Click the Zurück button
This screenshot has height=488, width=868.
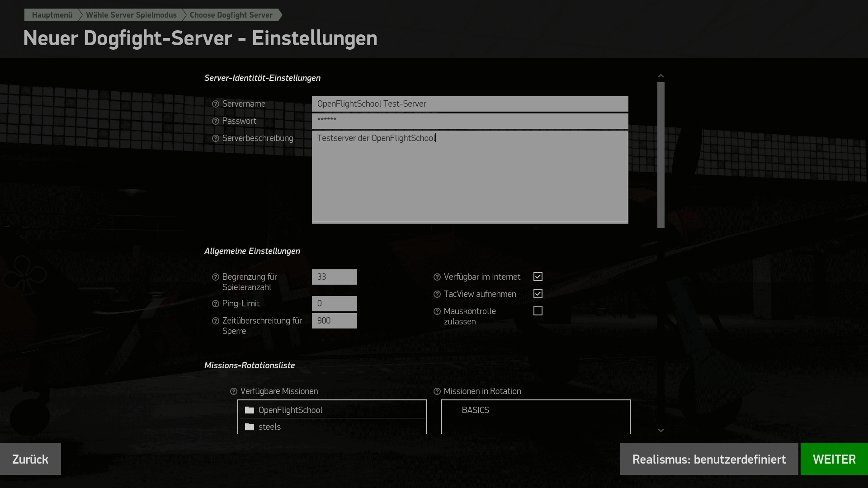coord(30,459)
